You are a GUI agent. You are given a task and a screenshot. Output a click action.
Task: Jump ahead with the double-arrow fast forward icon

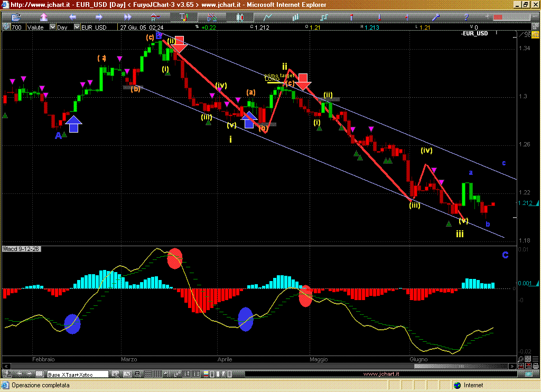127,17
